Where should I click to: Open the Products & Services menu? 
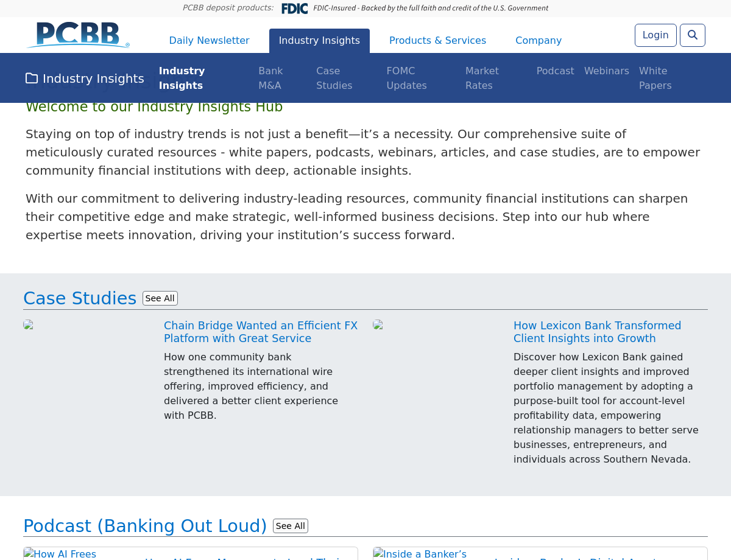pos(437,41)
